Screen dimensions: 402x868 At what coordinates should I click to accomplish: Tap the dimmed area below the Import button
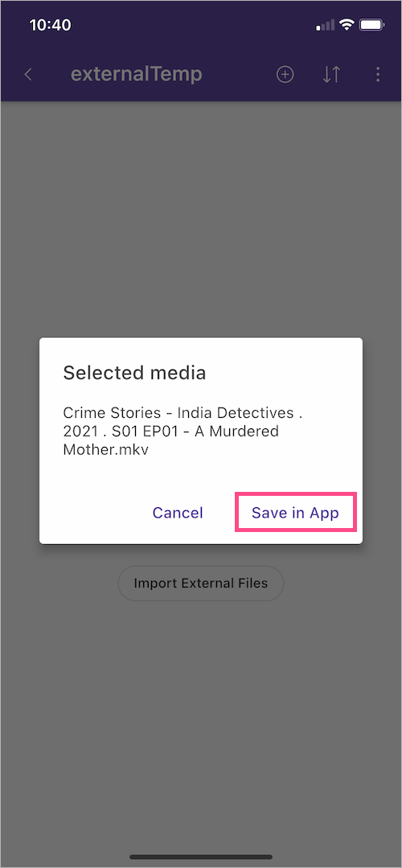click(x=201, y=719)
